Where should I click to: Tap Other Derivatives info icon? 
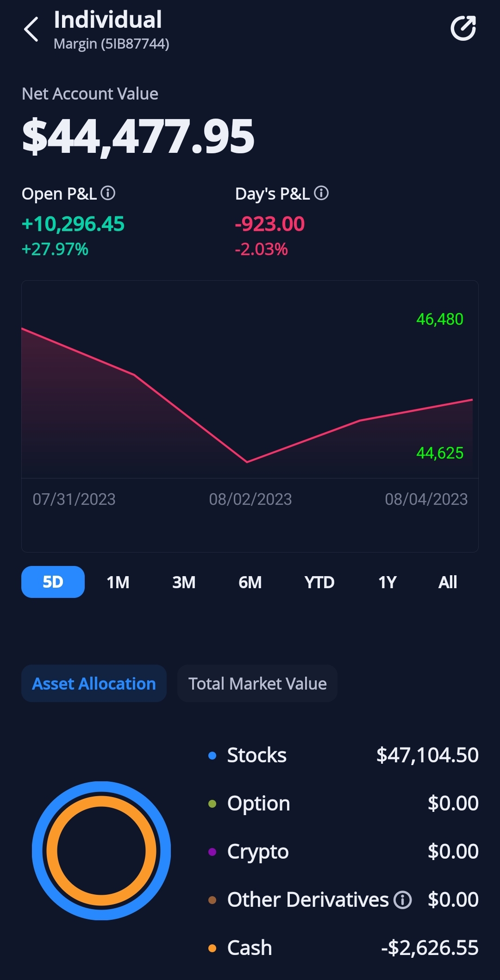click(x=402, y=900)
